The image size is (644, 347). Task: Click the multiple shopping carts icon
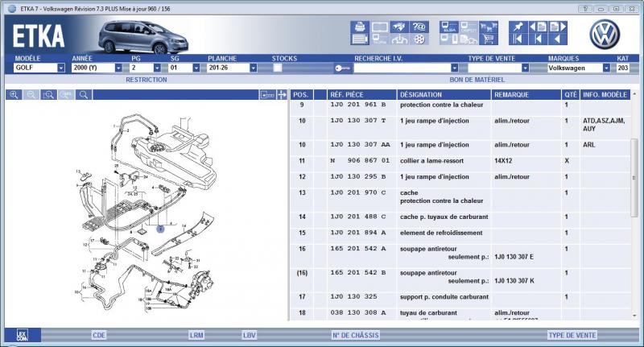pyautogui.click(x=489, y=27)
